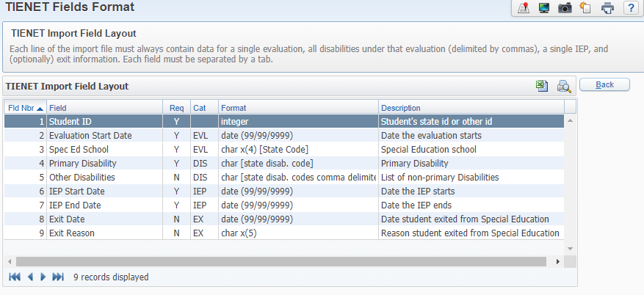Export the field layout to Excel
Image resolution: width=644 pixels, height=295 pixels.
point(542,86)
